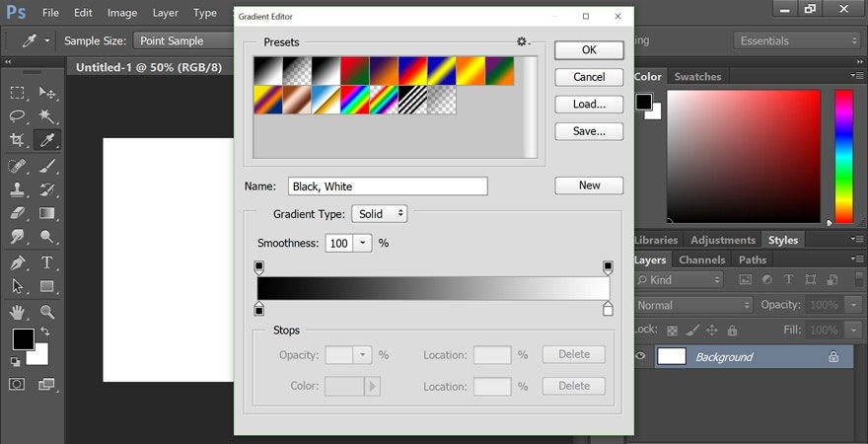
Task: Open the Gradient Type dropdown
Action: pyautogui.click(x=380, y=214)
